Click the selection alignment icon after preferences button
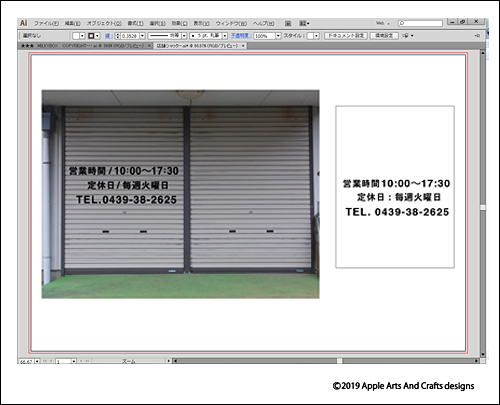Viewport: 500px width, 405px height. [x=408, y=36]
